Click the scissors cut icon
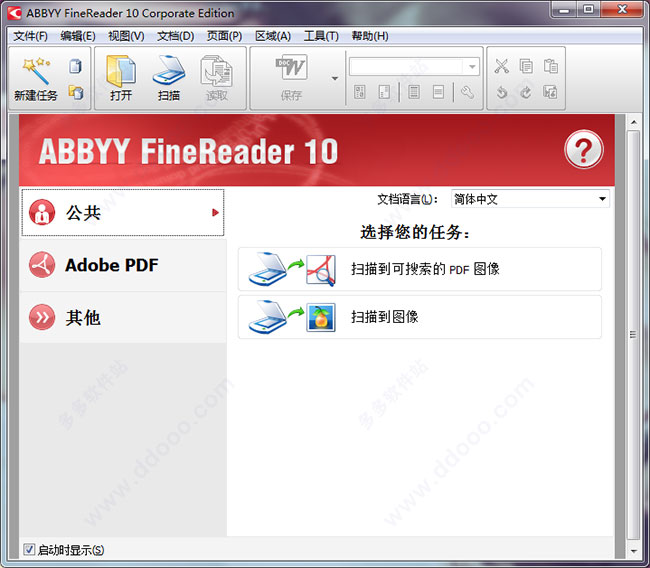 coord(502,66)
